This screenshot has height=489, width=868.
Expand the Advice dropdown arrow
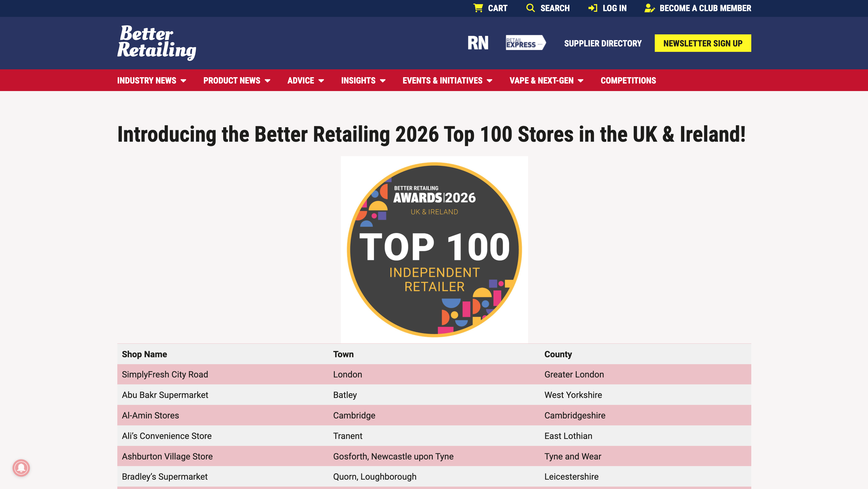click(321, 81)
